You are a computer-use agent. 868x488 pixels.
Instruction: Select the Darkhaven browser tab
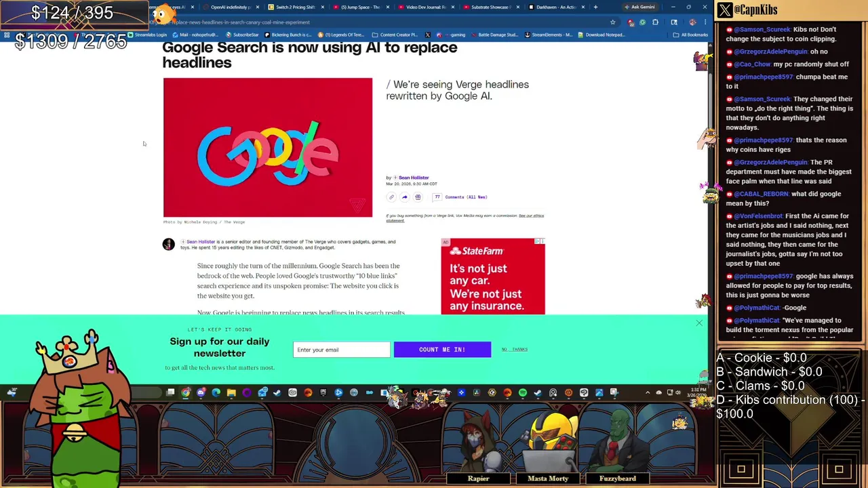coord(555,7)
